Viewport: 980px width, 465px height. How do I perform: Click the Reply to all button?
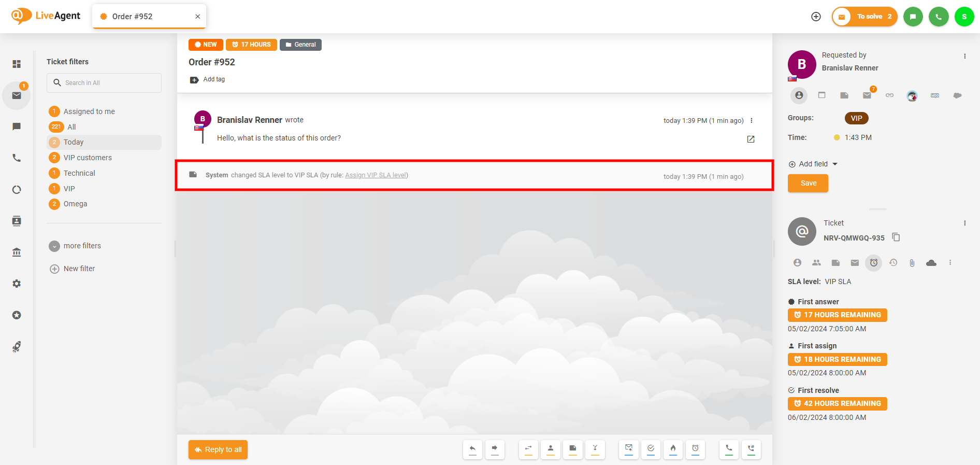(x=218, y=449)
